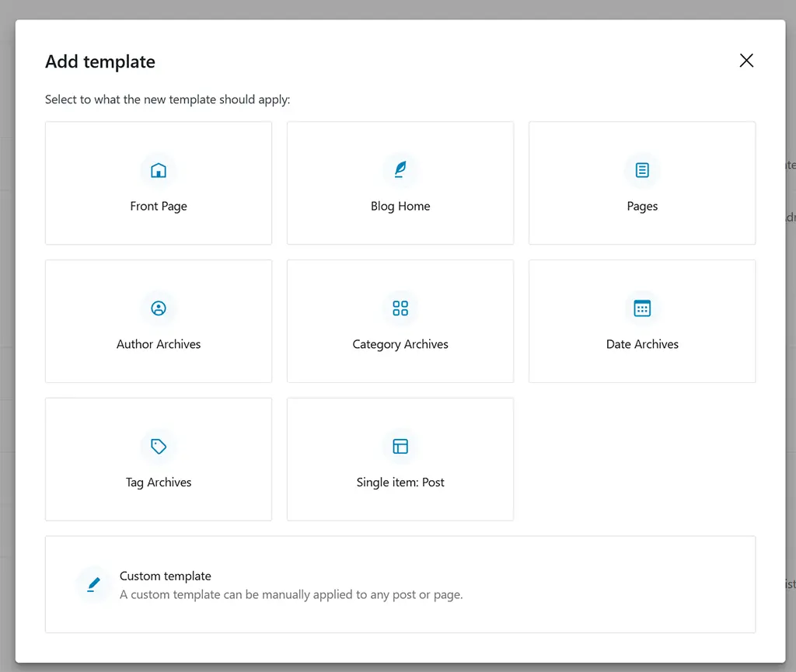Click the tag icon for Tag Archives

click(x=159, y=447)
